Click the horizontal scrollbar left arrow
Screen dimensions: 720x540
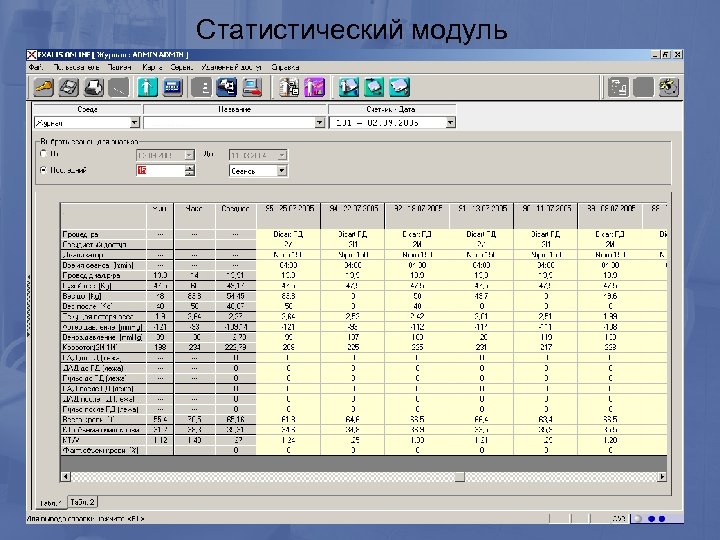[x=65, y=477]
